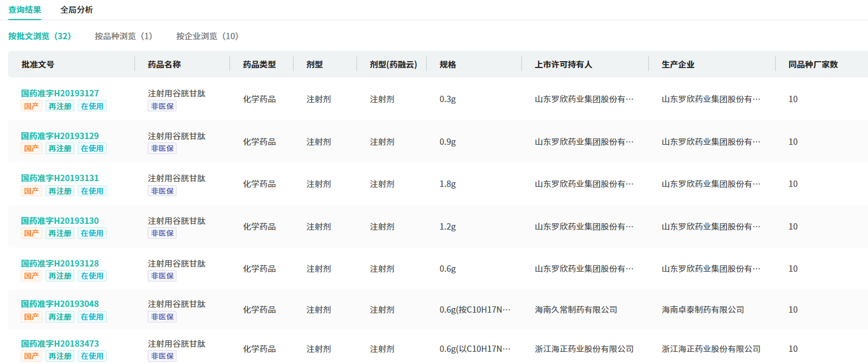Open approval 国药准字H20193048
The image size is (868, 364).
60,304
